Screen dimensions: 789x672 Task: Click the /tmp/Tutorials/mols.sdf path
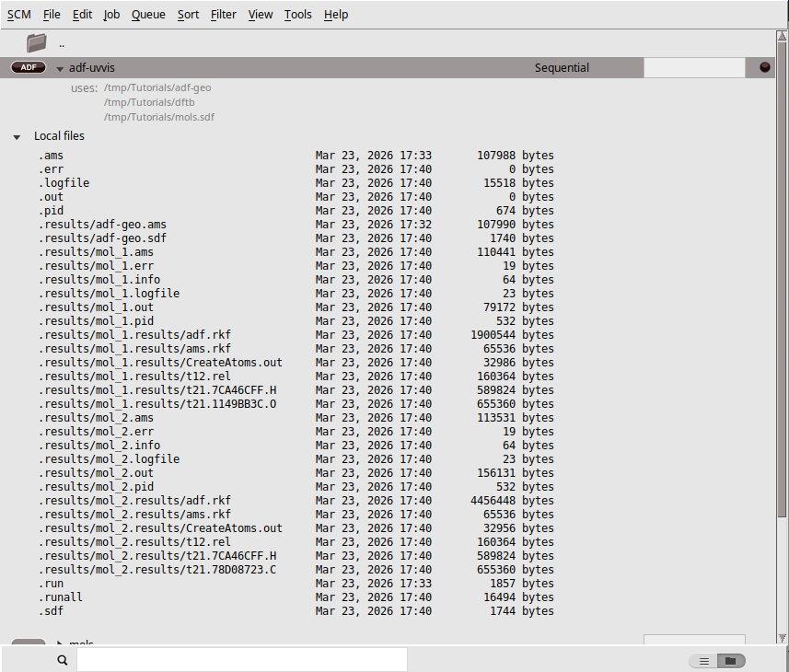(x=158, y=117)
